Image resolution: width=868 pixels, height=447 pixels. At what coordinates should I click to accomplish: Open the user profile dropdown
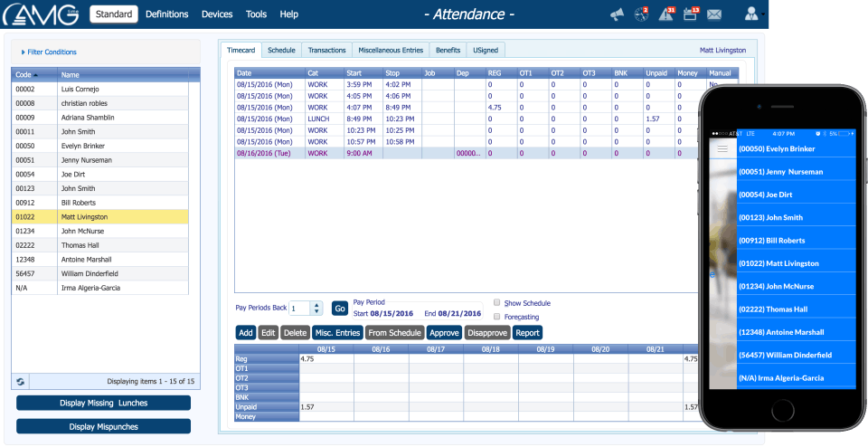753,14
